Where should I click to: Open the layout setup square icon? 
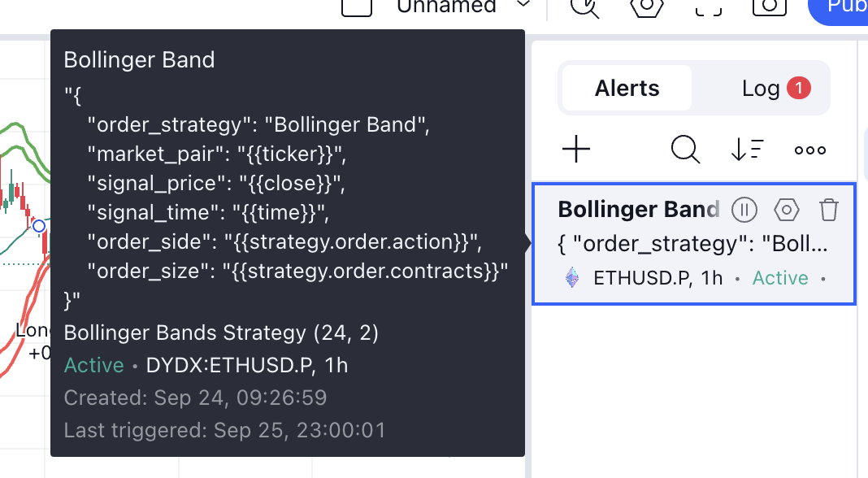357,7
